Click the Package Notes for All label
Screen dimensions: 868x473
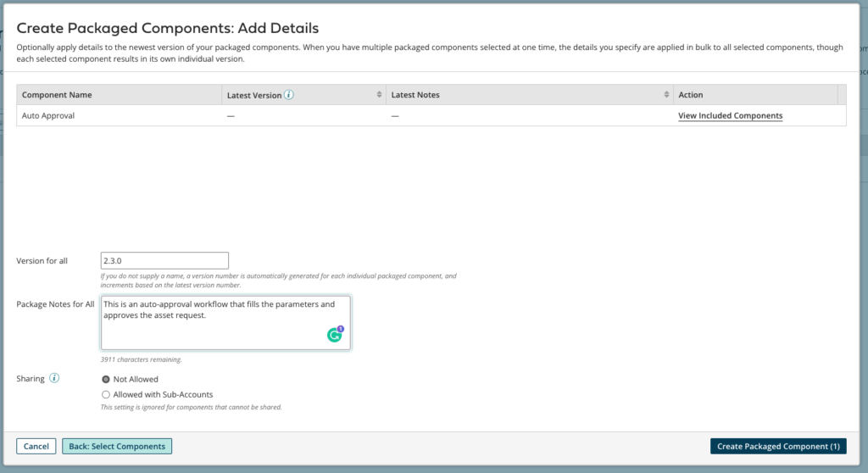point(55,304)
